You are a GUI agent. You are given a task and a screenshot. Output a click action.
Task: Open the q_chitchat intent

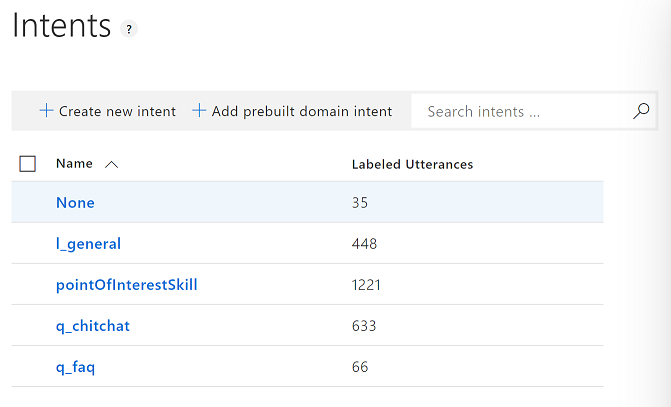93,326
